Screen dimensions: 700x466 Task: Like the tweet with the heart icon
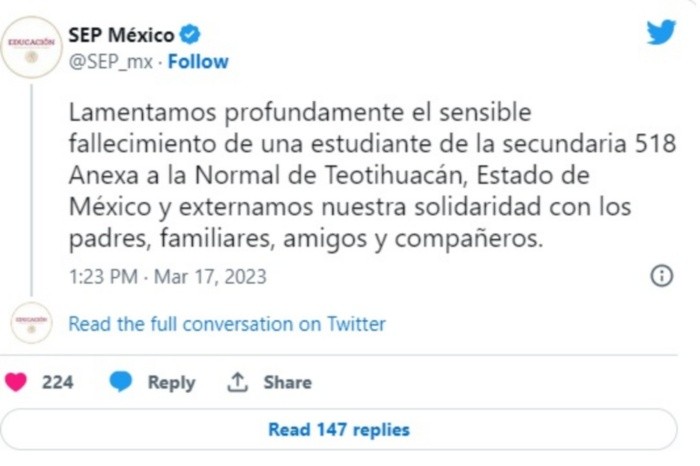(x=17, y=382)
